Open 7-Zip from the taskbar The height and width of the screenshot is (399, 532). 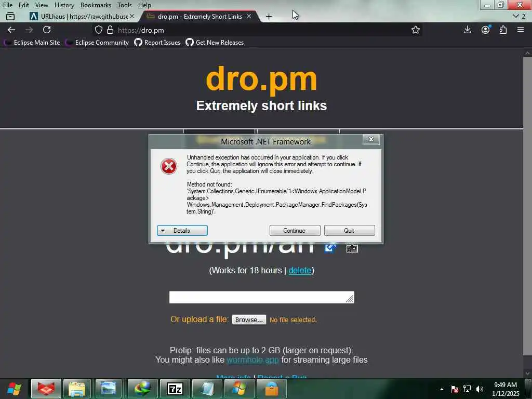175,389
